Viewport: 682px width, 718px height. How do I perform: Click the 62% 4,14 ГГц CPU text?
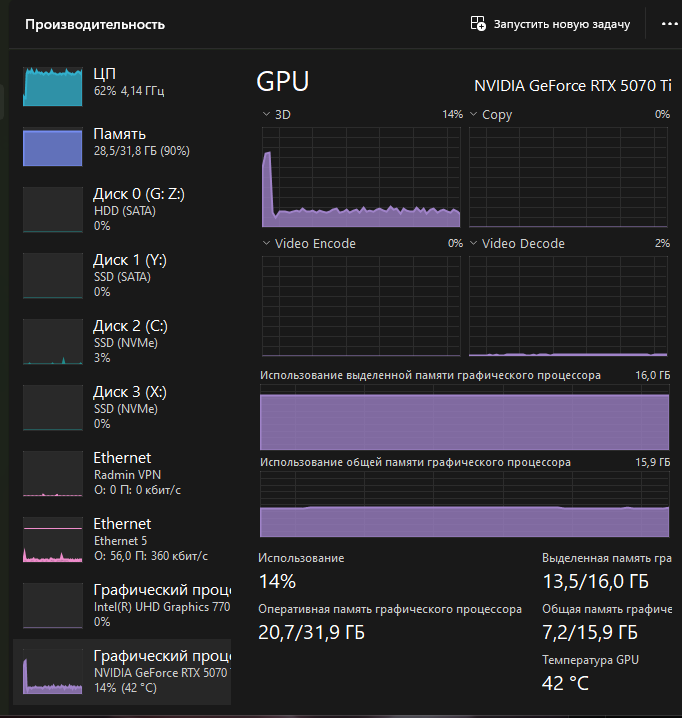coord(129,91)
